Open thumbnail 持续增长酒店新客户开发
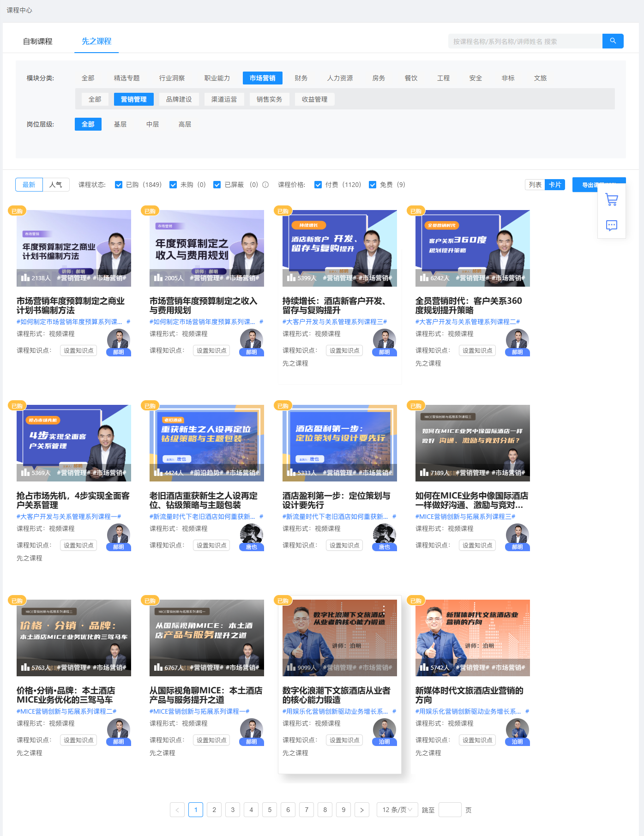 pyautogui.click(x=340, y=248)
